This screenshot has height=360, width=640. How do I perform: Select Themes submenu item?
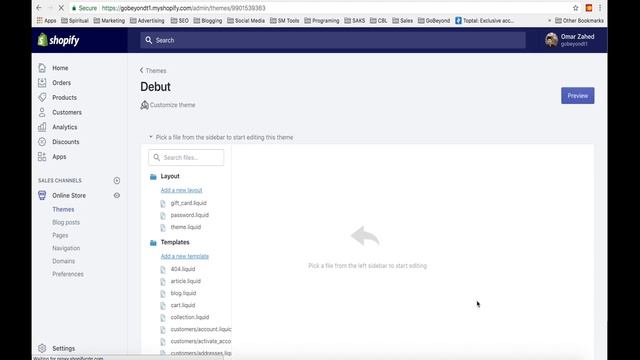[x=63, y=209]
